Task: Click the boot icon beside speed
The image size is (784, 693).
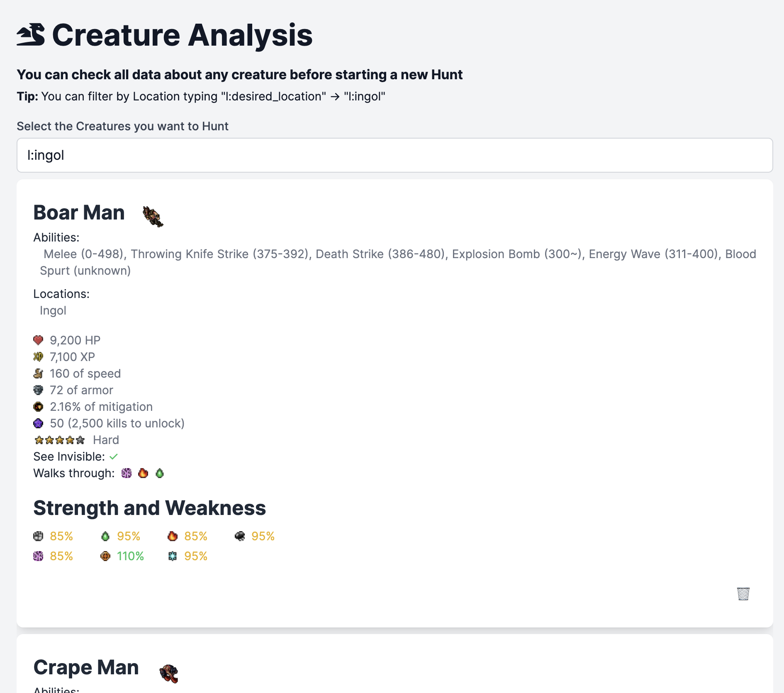Action: pos(38,373)
